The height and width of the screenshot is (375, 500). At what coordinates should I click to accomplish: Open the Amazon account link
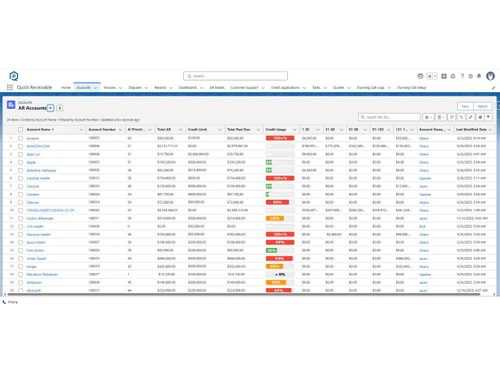pyautogui.click(x=33, y=138)
